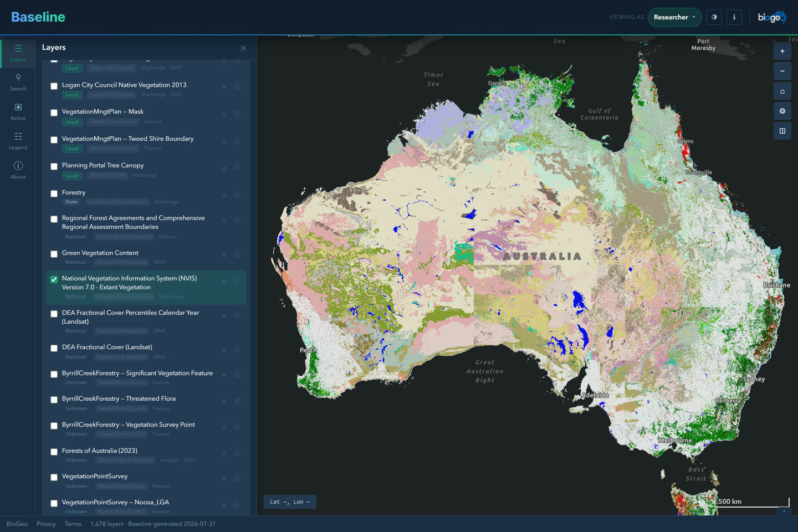Viewport: 798px width, 532px height.
Task: Favorite the Forestry layer with star
Action: click(224, 195)
